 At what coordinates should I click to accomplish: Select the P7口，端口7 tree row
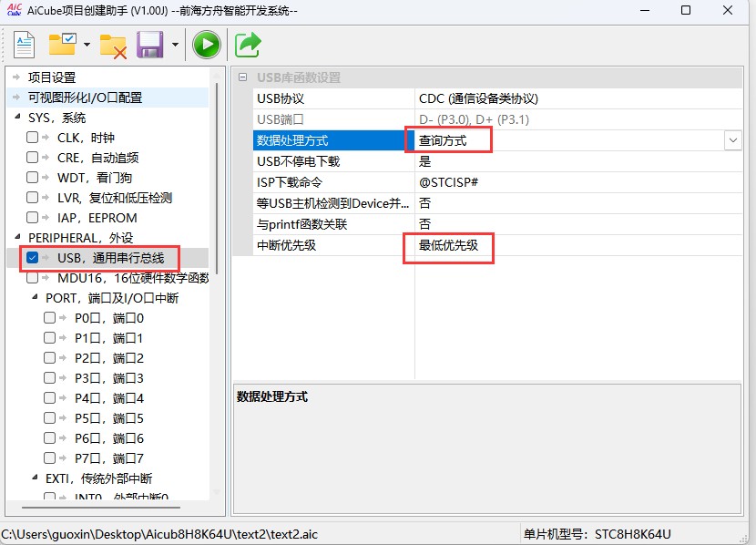(109, 458)
